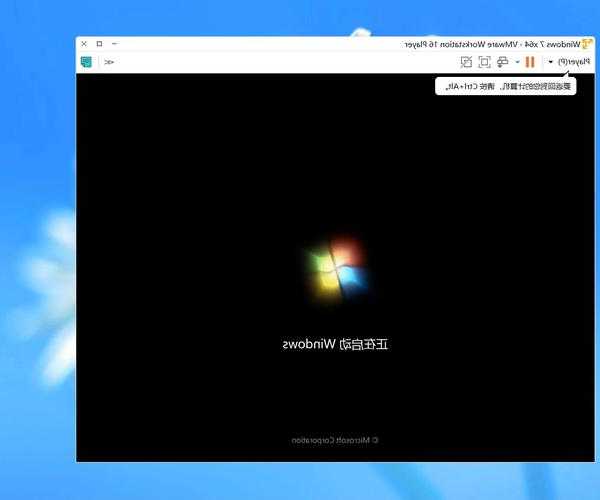Image resolution: width=600 pixels, height=500 pixels.
Task: Minimize the VMware Player window
Action: coord(114,44)
